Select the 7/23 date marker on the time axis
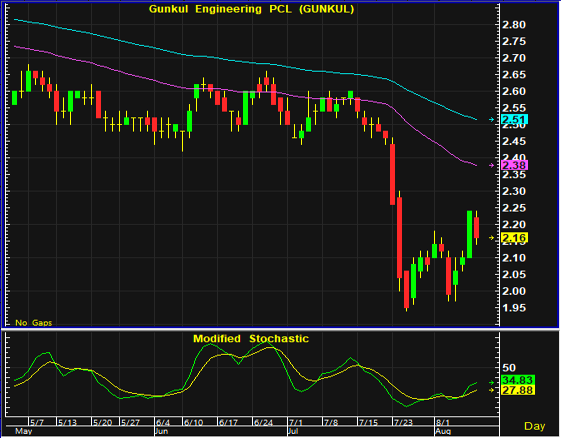Screen dimensions: 561x438 pyautogui.click(x=403, y=423)
